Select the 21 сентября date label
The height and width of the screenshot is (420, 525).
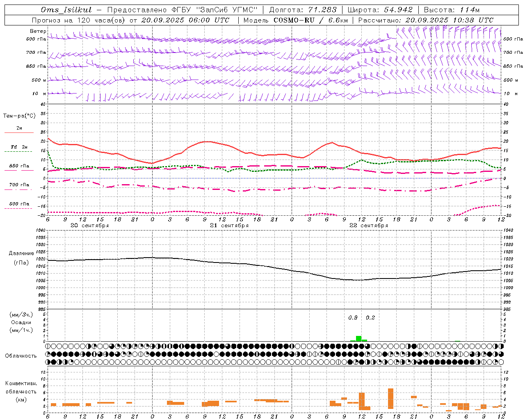point(229,226)
